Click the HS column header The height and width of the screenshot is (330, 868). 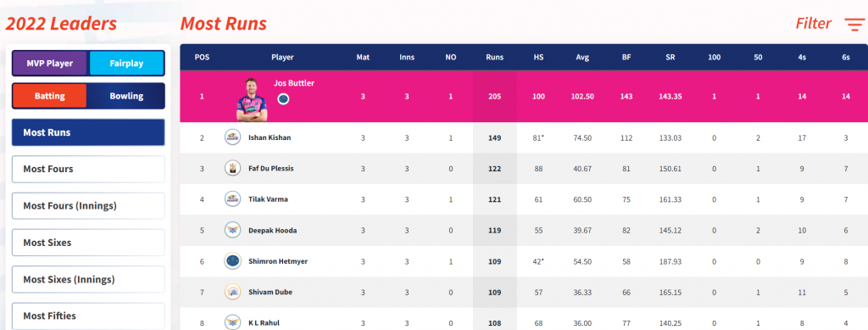[x=538, y=57]
